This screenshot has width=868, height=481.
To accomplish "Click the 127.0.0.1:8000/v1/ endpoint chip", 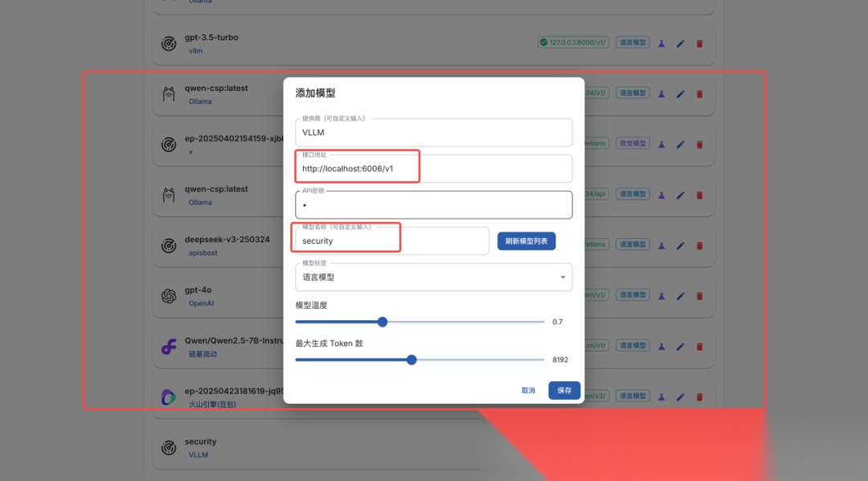I will 574,42.
